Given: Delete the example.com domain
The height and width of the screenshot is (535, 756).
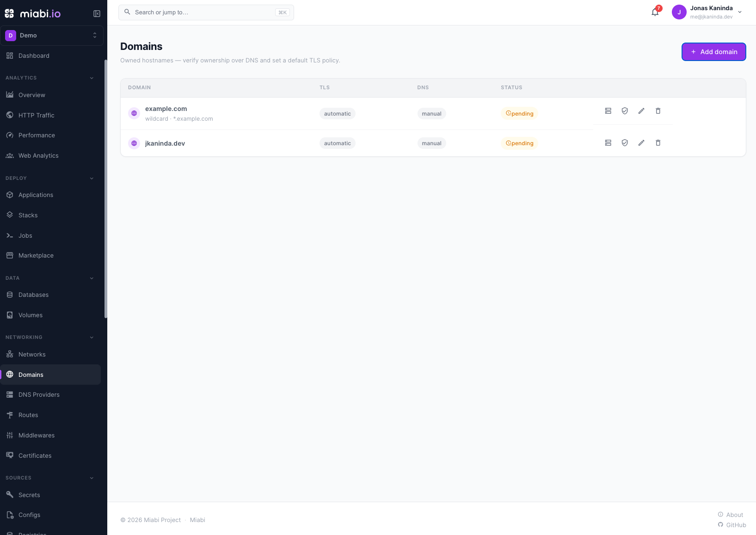Looking at the screenshot, I should (x=658, y=111).
